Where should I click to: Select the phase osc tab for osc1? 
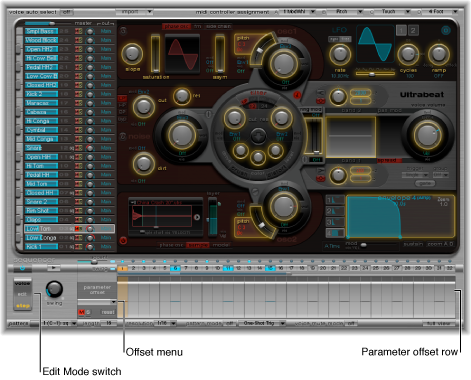[177, 26]
